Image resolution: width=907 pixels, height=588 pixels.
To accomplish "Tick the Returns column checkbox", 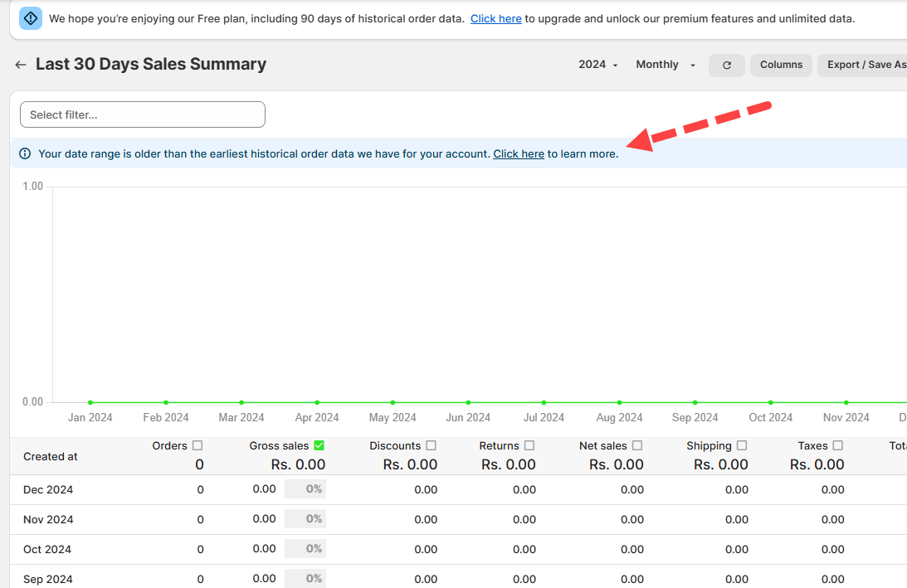I will 529,445.
